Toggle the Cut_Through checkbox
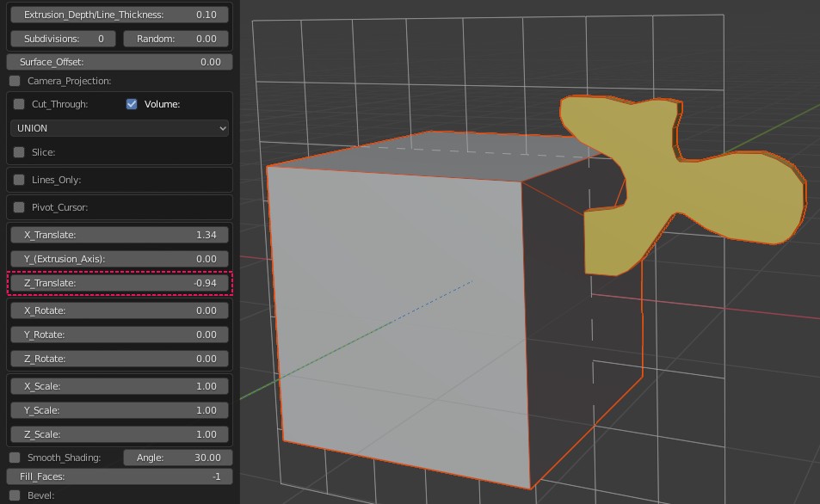The image size is (820, 504). (x=19, y=104)
